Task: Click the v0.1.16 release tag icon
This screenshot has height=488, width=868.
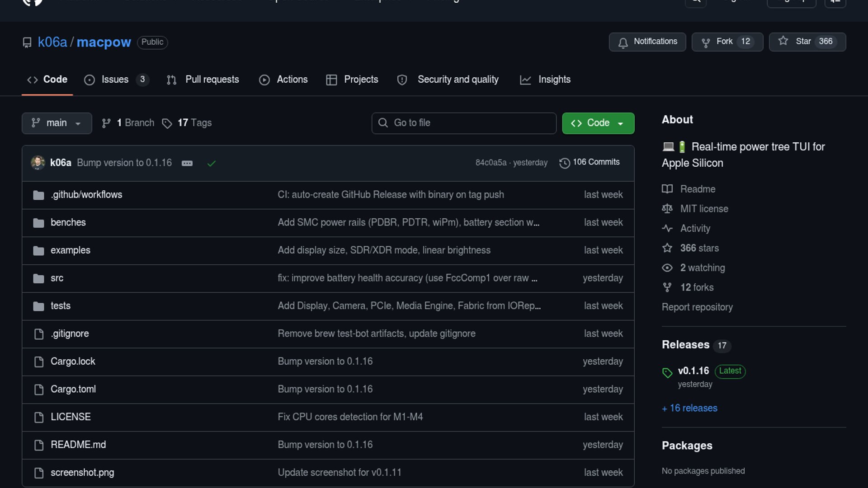Action: (x=667, y=373)
